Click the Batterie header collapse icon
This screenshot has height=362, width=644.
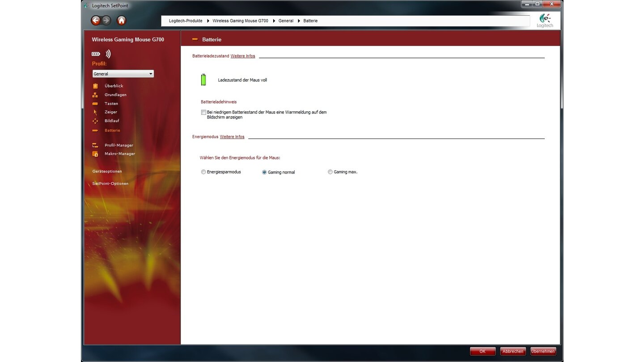195,39
